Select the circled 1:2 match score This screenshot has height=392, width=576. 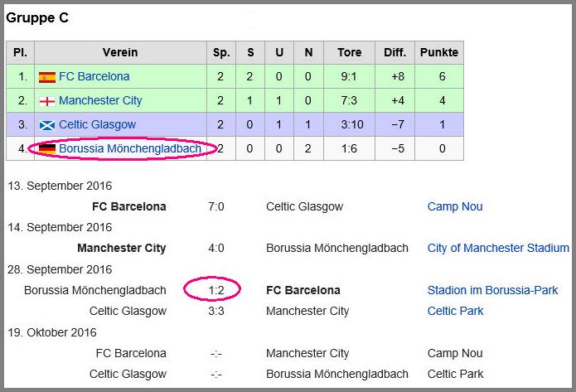point(216,290)
